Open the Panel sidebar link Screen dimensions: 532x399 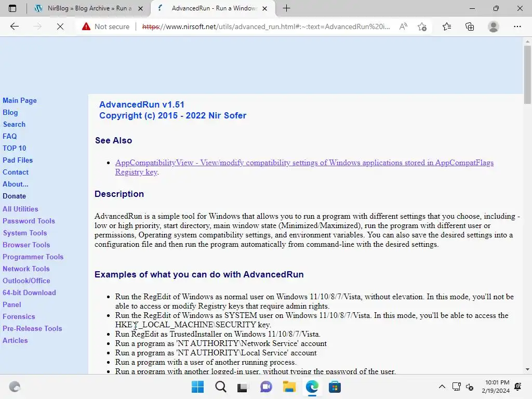[x=12, y=304]
